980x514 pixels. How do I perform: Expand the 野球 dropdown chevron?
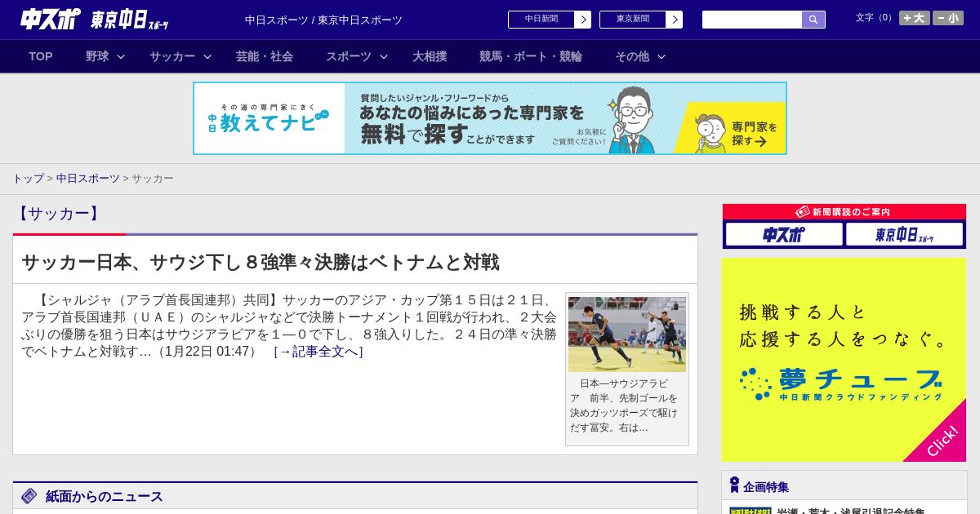click(121, 56)
